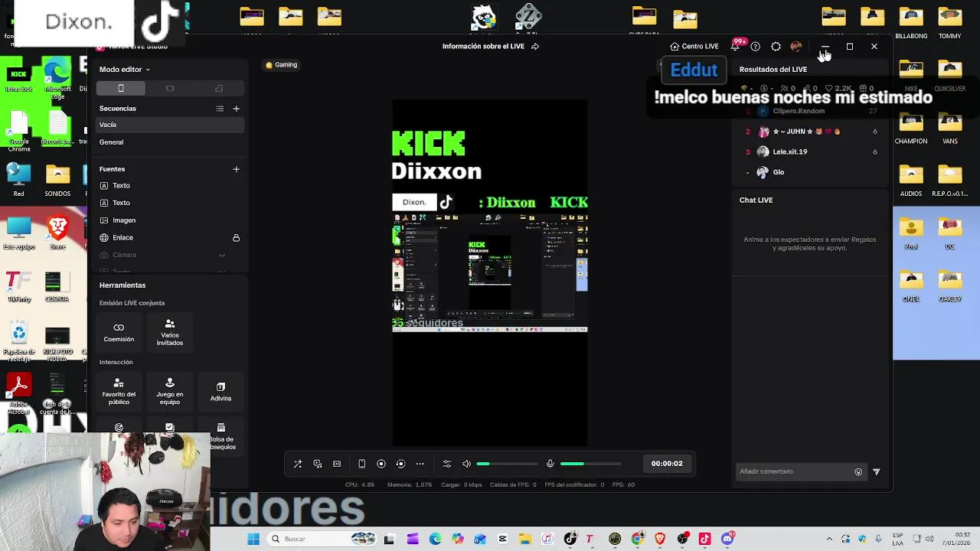Screen dimensions: 980x551
Task: Open Favorito del público interaction
Action: (119, 391)
